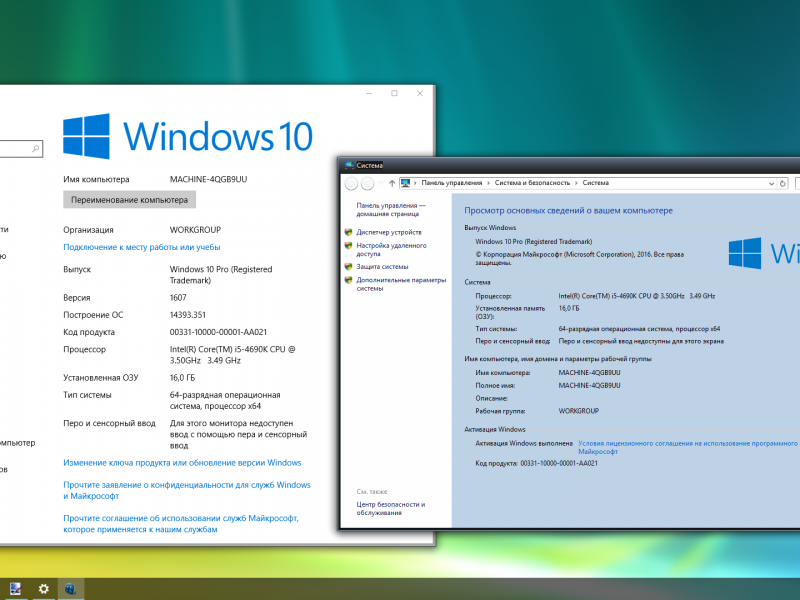This screenshot has height=600, width=800.
Task: Click the Система window title bar icon
Action: pos(349,165)
